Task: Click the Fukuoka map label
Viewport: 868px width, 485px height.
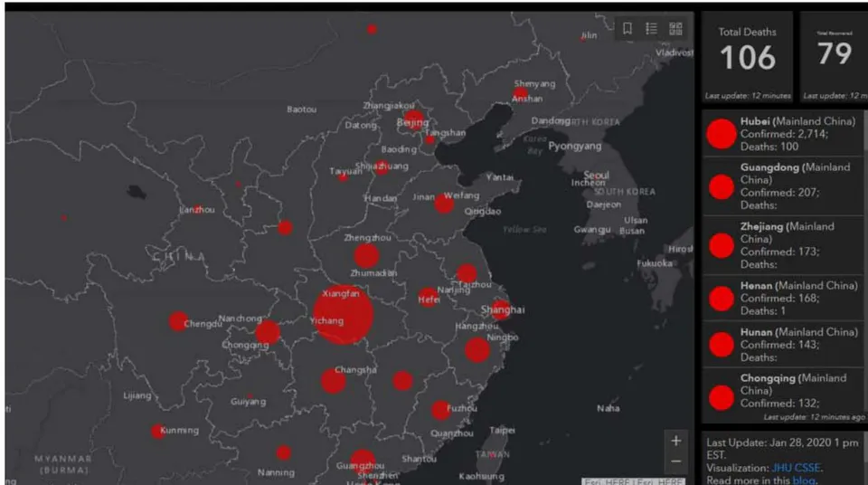Action: (x=655, y=263)
